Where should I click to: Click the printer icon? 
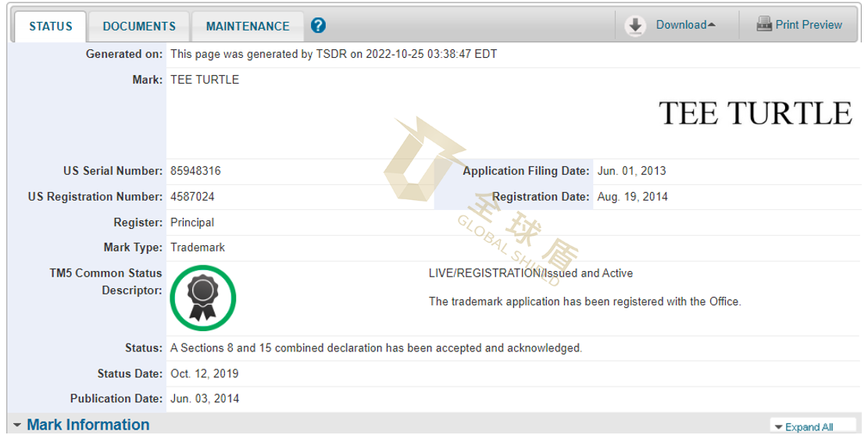pyautogui.click(x=763, y=25)
